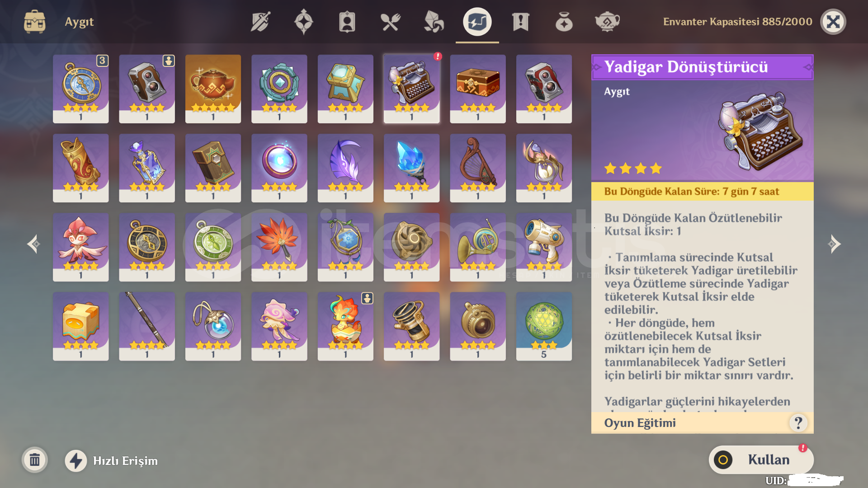Viewport: 868px width, 488px height.
Task: Select the Character Development Items tab
Action: (x=347, y=22)
